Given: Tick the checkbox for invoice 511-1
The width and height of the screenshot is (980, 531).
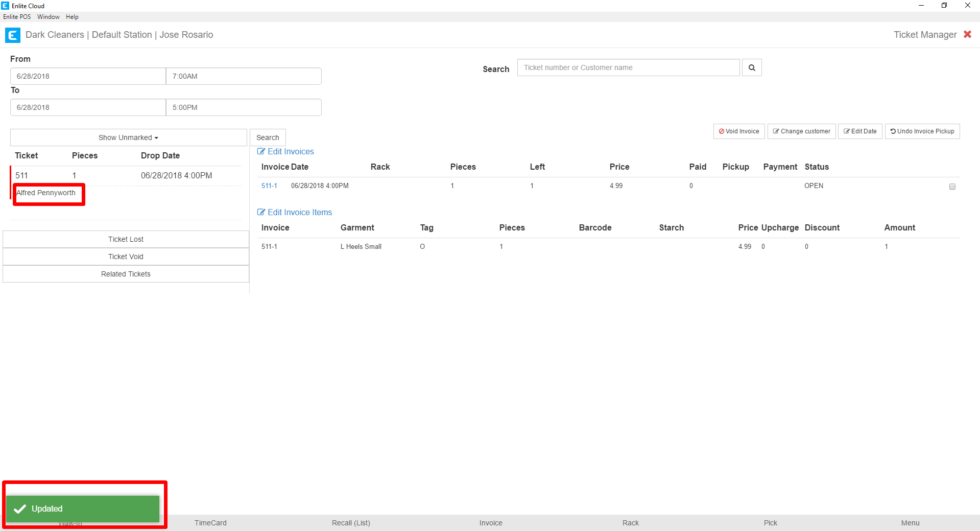Looking at the screenshot, I should click(x=952, y=187).
